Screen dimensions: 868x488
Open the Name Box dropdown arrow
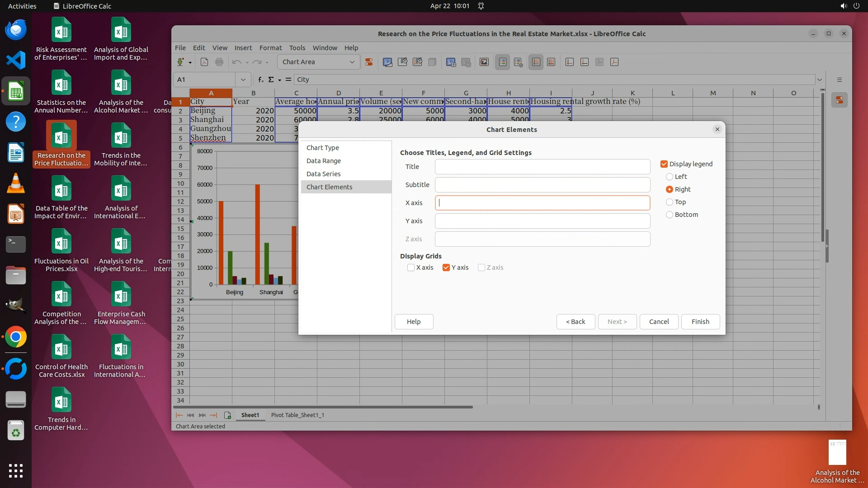point(243,80)
